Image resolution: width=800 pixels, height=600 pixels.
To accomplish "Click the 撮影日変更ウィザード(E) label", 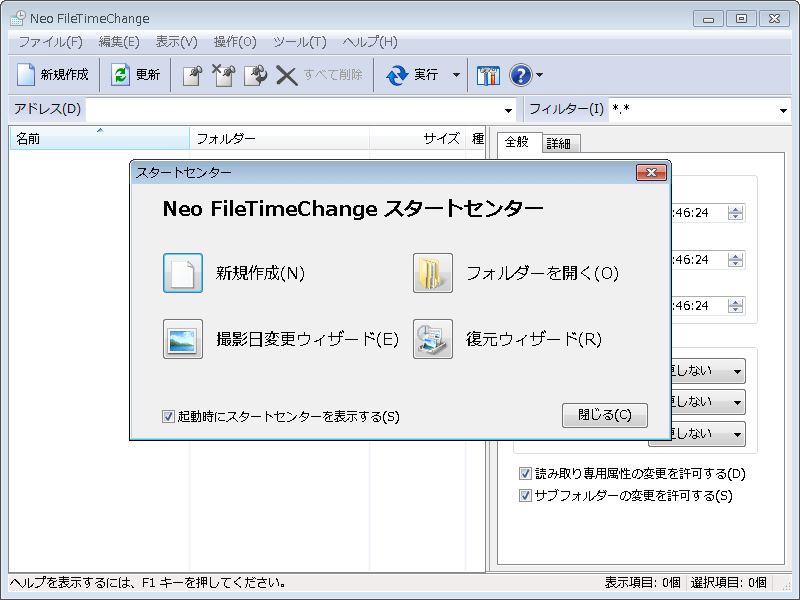I will click(307, 339).
